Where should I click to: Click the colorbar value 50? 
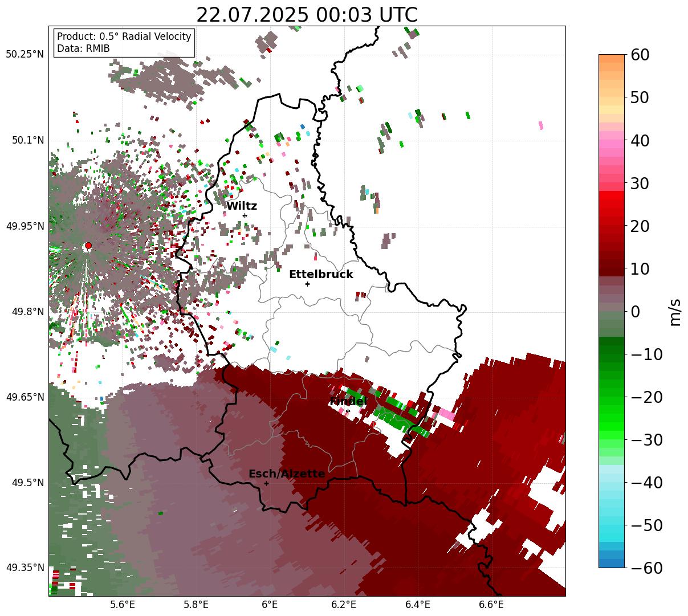[640, 97]
